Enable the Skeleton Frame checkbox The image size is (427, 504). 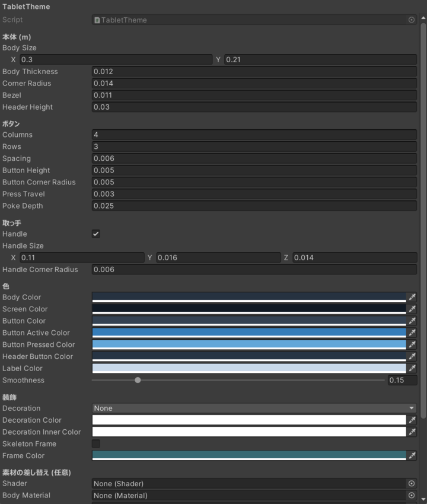(x=96, y=444)
